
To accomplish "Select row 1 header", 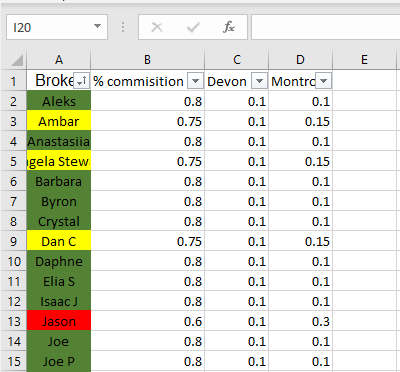I will [14, 81].
